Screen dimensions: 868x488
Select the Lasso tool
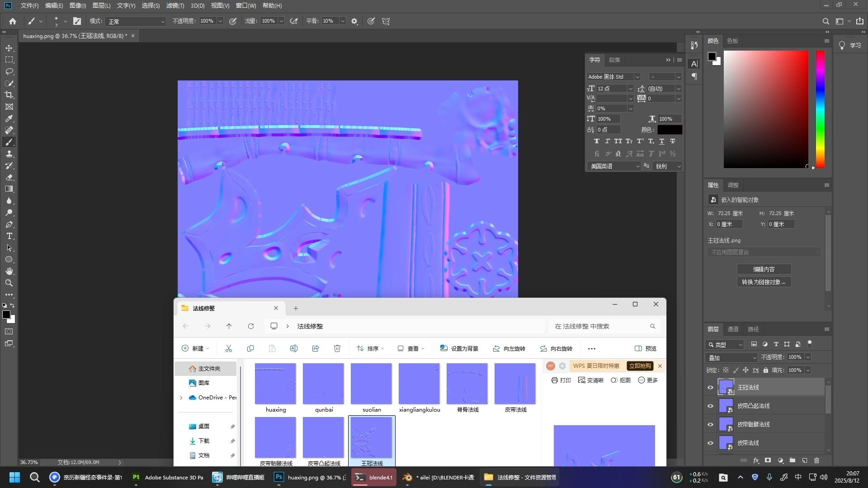pos(9,71)
